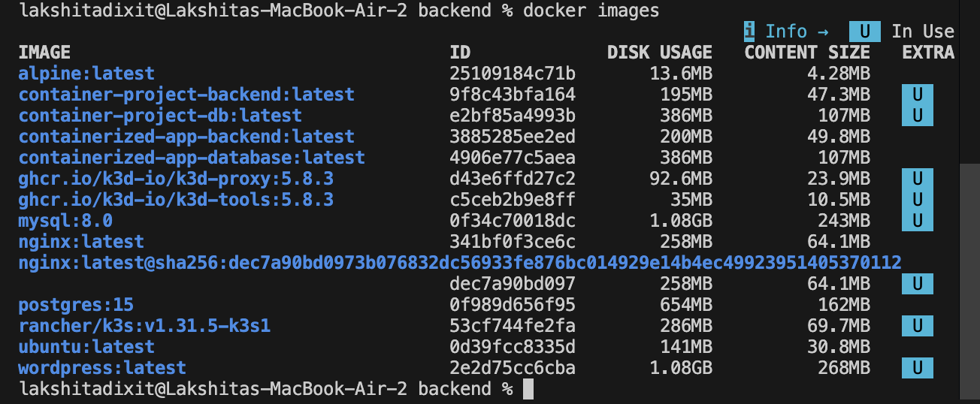Screen dimensions: 980x404
Task: Click the In Use legend U badge
Action: pos(864,32)
